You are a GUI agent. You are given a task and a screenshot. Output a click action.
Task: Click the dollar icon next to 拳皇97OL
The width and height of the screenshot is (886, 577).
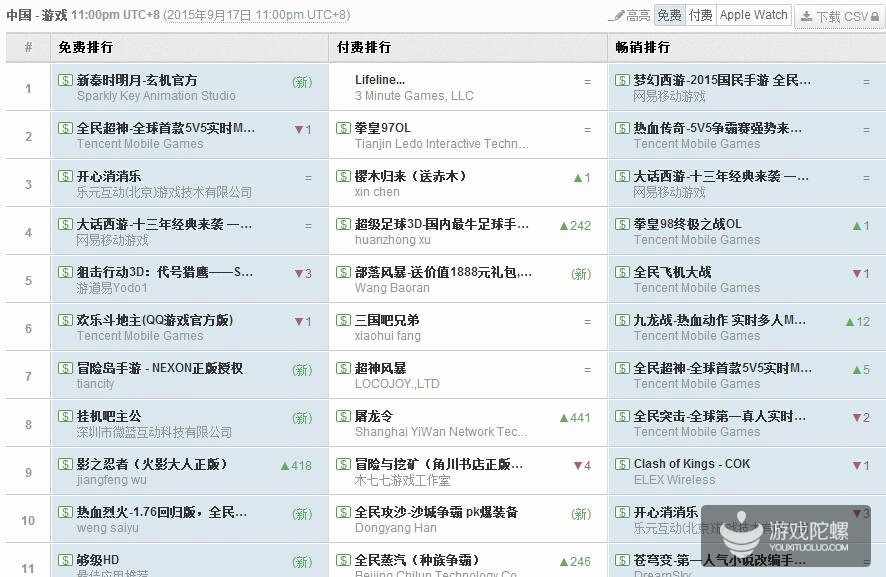(343, 128)
